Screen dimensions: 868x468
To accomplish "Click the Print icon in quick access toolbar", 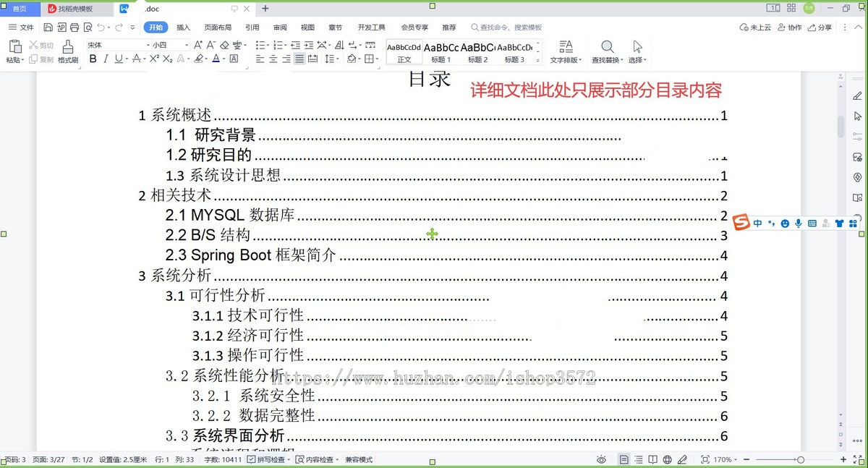I will [74, 27].
